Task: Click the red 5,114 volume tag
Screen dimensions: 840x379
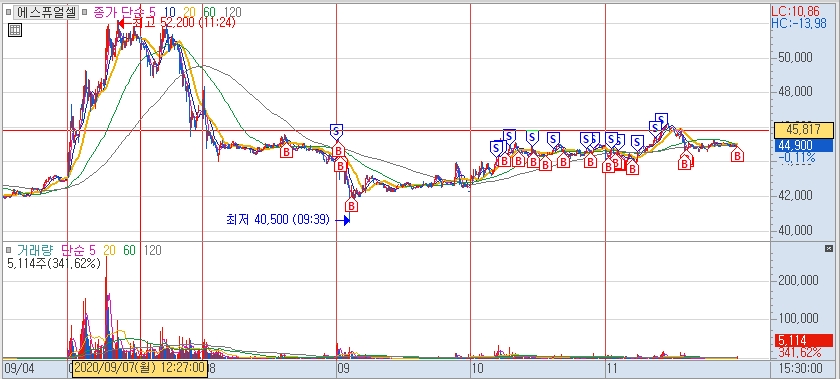Action: [x=804, y=340]
